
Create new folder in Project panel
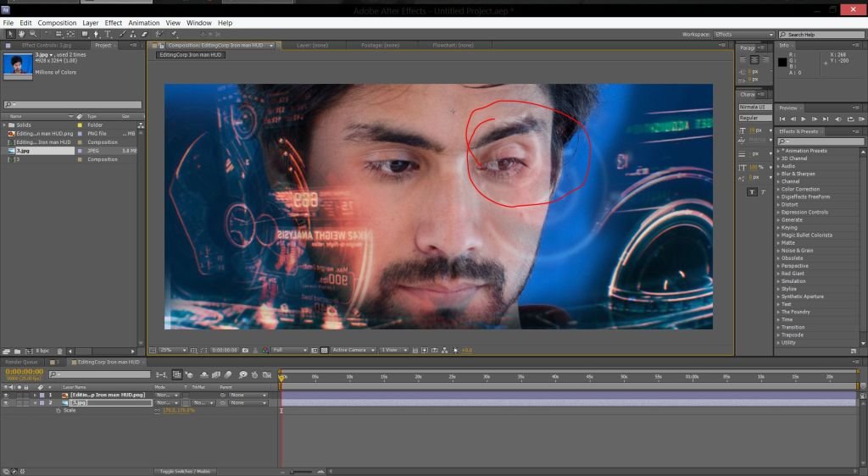tap(17, 351)
